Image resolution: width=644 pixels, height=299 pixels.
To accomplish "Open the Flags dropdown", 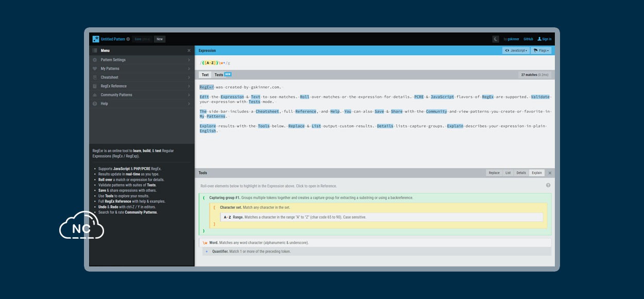I will (x=541, y=51).
